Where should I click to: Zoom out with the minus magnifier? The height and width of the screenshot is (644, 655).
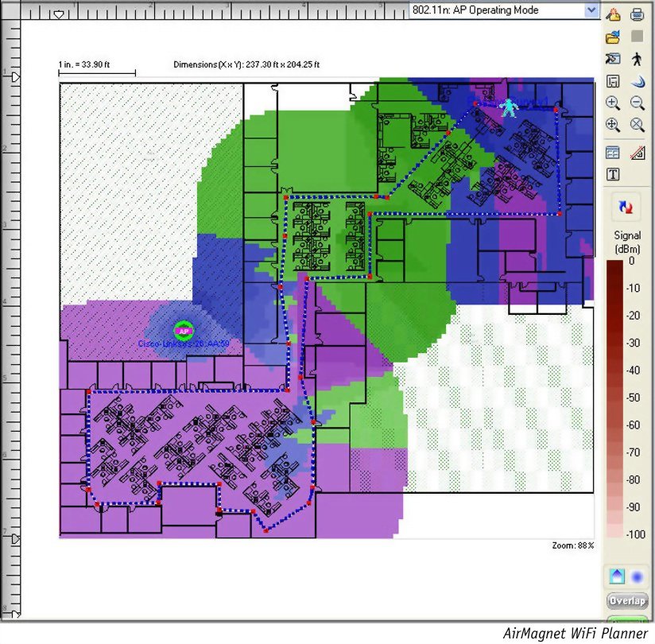click(x=637, y=103)
